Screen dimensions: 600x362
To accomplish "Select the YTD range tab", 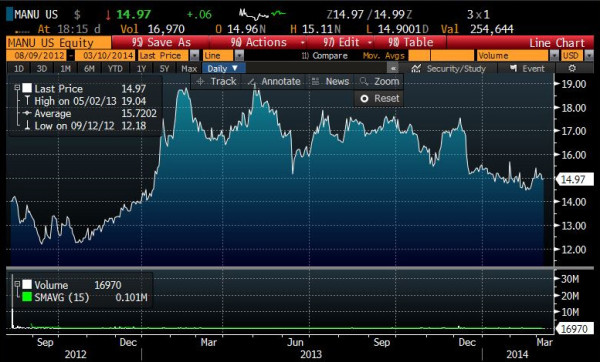I will [115, 69].
